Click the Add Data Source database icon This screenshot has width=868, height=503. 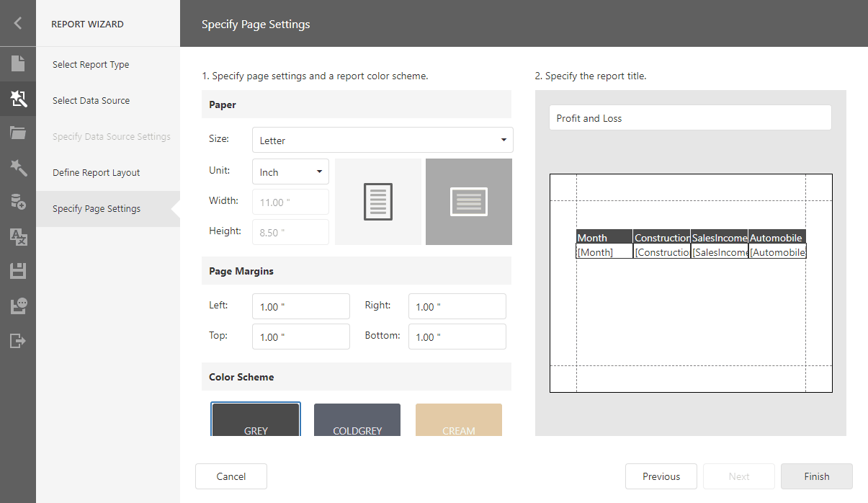tap(17, 202)
